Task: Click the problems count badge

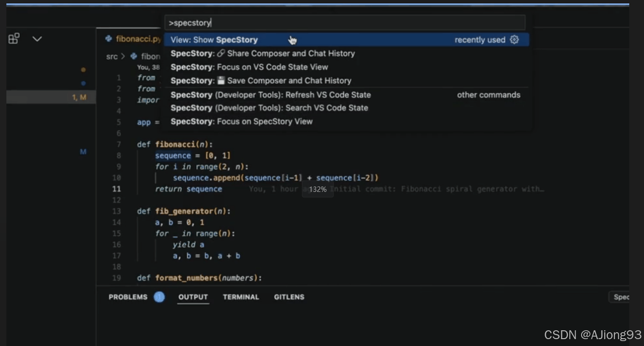Action: 159,297
